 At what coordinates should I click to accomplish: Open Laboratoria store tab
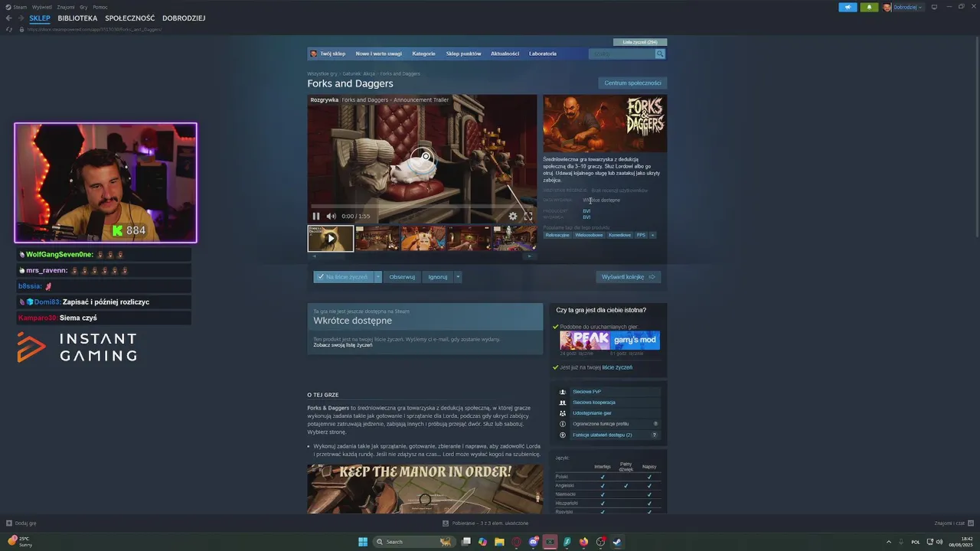pos(543,54)
